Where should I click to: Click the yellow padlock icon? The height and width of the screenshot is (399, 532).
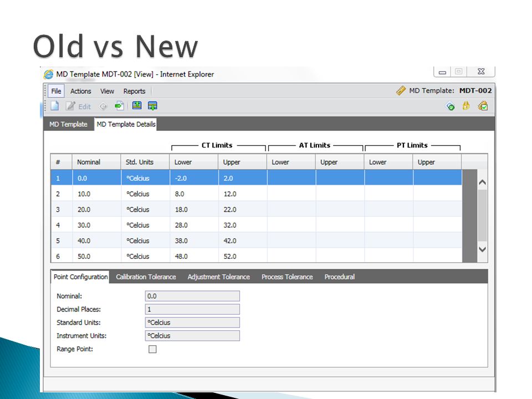tap(466, 106)
